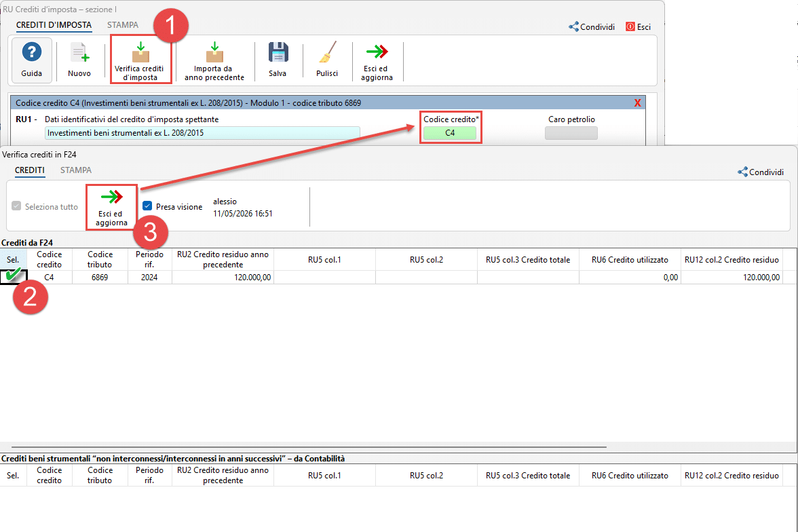
Task: Toggle the Sel. checkmark for tributo 6869 row
Action: point(14,276)
